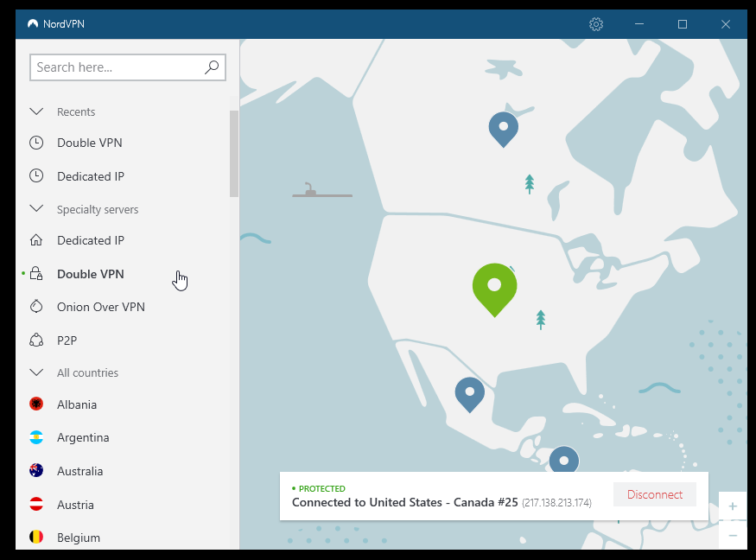Click the Disconnect button
Image resolution: width=756 pixels, height=560 pixels.
click(x=655, y=494)
